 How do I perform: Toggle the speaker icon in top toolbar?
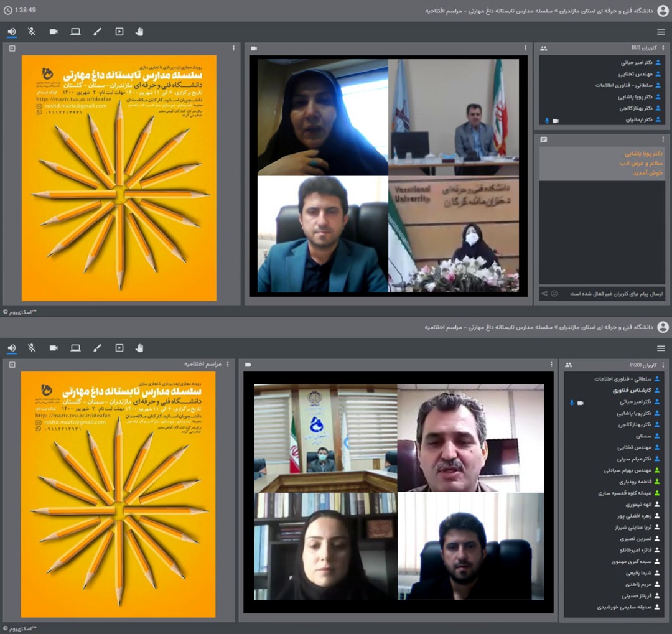(x=12, y=32)
